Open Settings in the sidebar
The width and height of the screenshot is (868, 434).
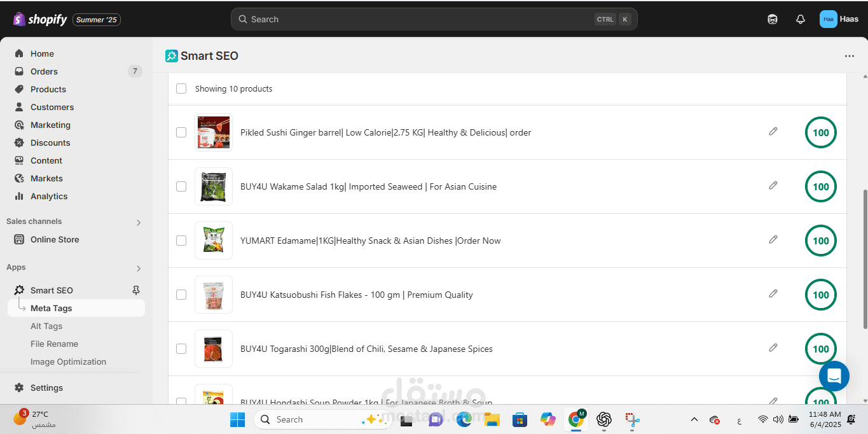click(46, 388)
